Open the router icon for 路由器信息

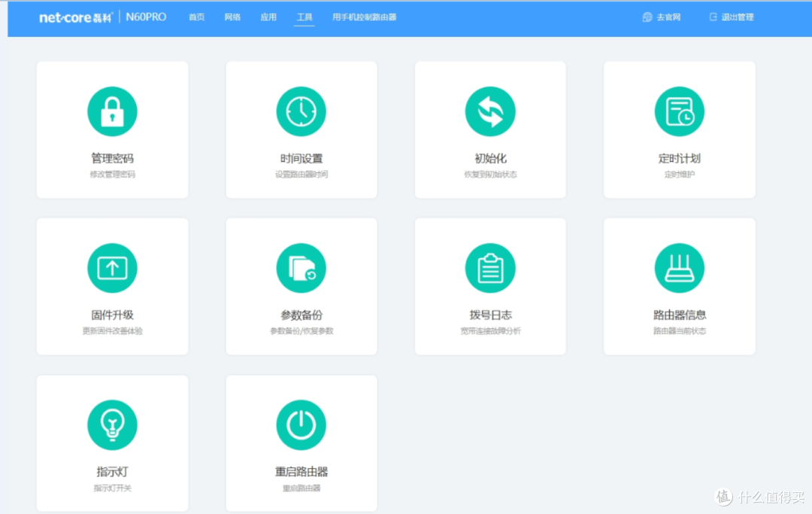point(679,268)
